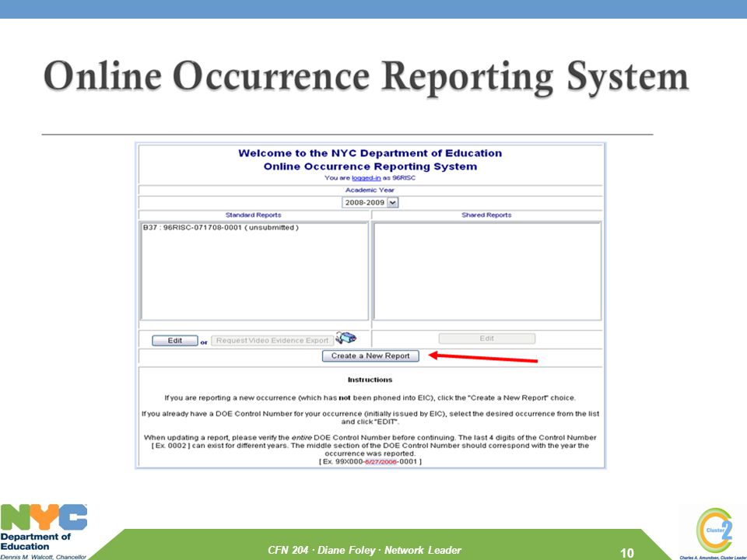
Task: Click the Edit button under Standard Reports
Action: click(175, 341)
